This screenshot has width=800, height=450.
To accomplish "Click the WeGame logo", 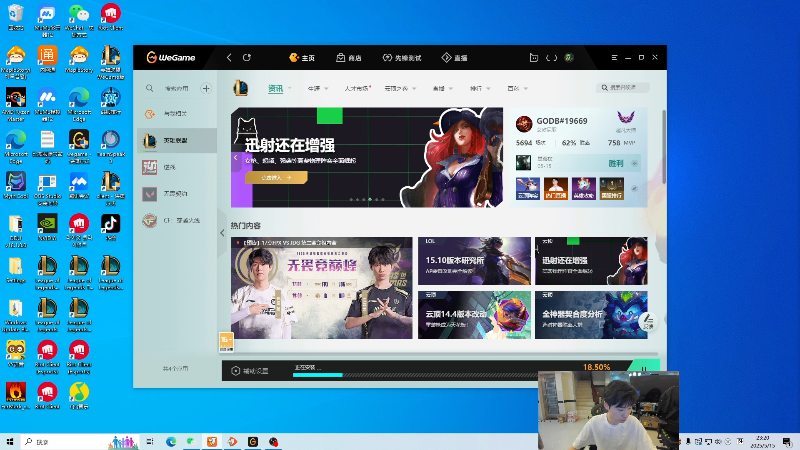I will 171,58.
